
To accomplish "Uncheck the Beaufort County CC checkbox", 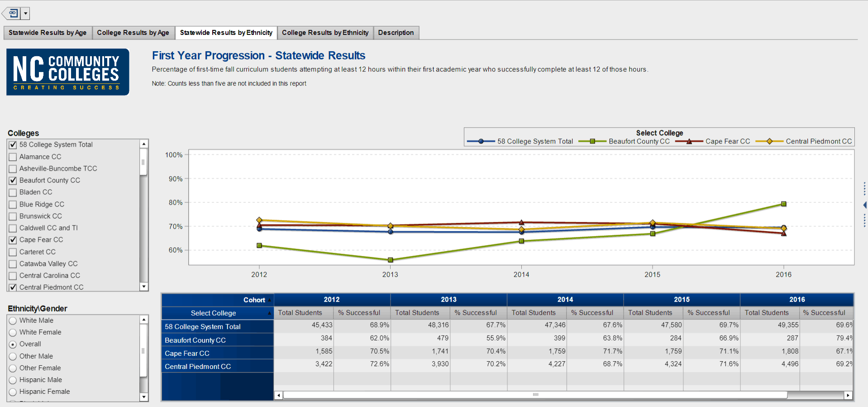I will click(x=13, y=181).
